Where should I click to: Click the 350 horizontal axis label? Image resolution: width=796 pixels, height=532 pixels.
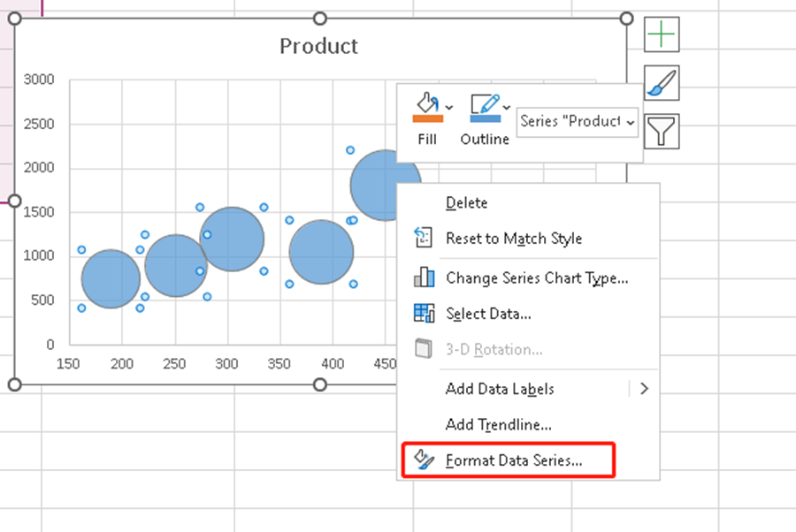pos(279,363)
